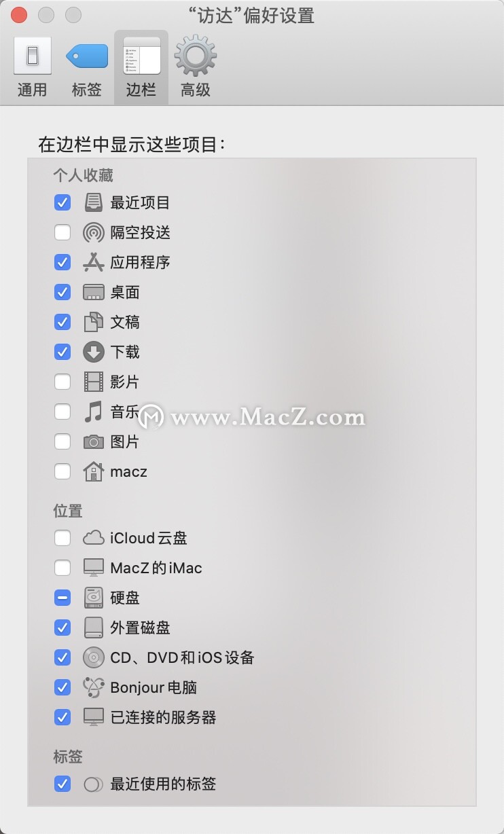504x834 pixels.
Task: Click the Bonjour 电脑 icon
Action: pyautogui.click(x=94, y=687)
